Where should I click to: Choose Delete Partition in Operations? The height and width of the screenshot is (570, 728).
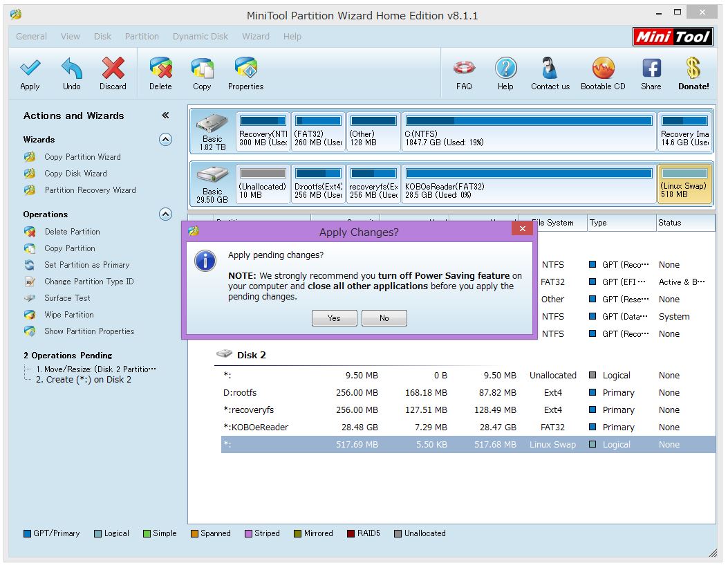(72, 231)
